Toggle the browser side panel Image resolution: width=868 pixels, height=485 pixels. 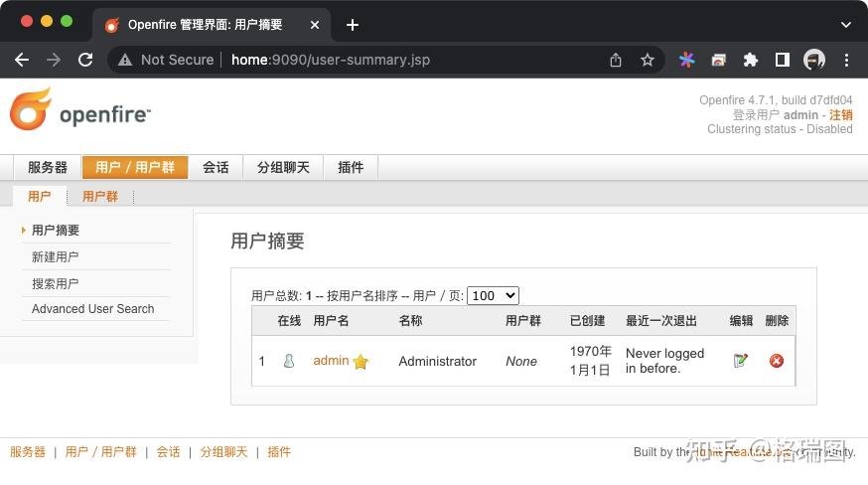pyautogui.click(x=783, y=60)
